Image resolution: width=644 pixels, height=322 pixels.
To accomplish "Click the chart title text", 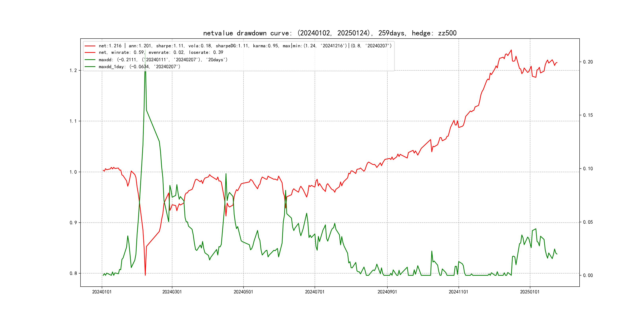I will (x=330, y=33).
